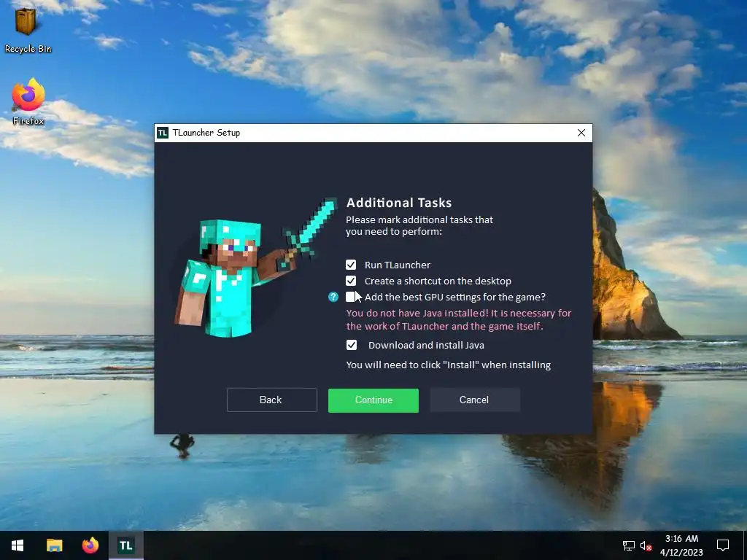Cancel the TLauncher setup
The width and height of the screenshot is (747, 560).
click(474, 400)
